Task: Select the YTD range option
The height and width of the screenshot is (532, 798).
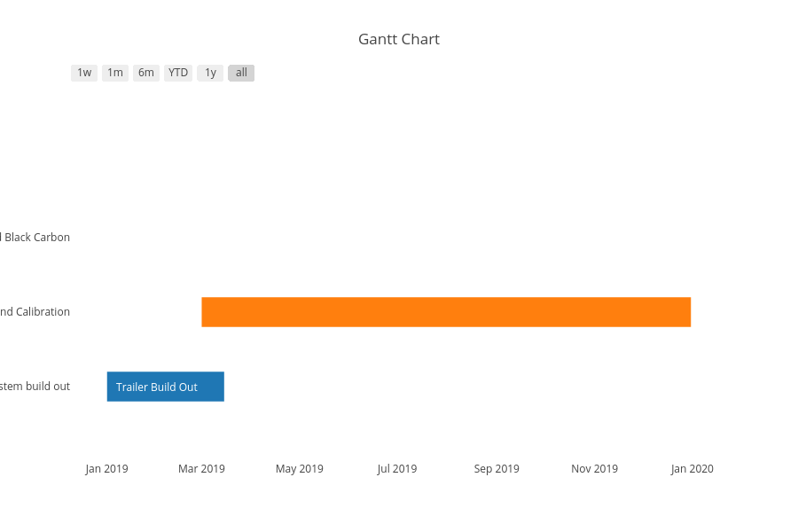Action: click(x=178, y=73)
